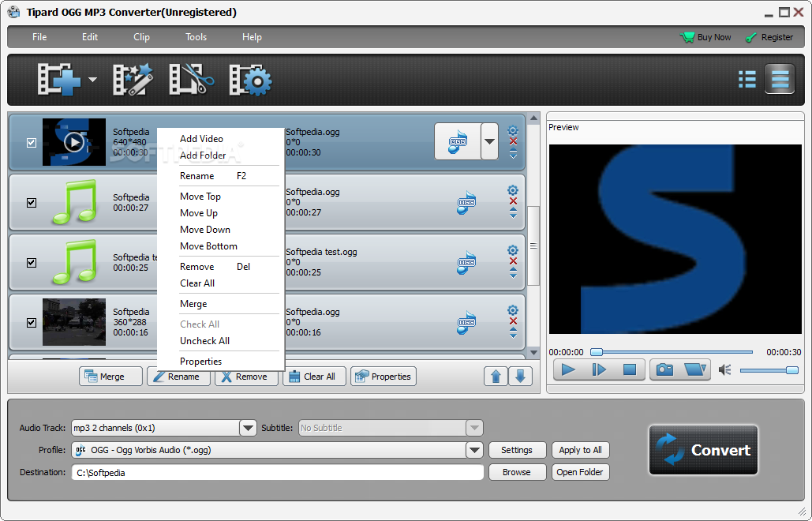Play the preview video
Image resolution: width=812 pixels, height=521 pixels.
(x=568, y=369)
